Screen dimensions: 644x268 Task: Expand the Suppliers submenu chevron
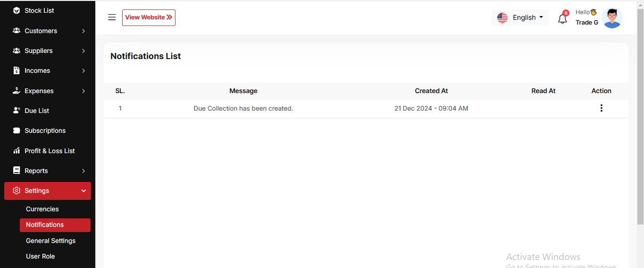click(84, 51)
